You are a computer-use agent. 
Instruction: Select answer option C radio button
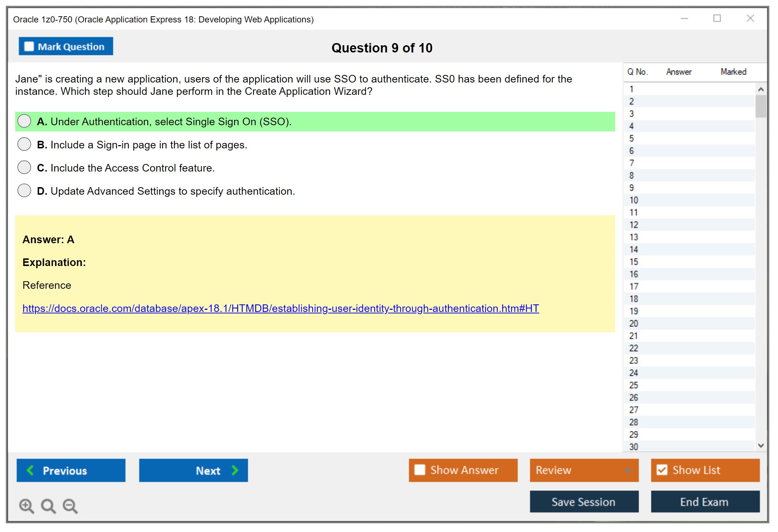[x=24, y=167]
